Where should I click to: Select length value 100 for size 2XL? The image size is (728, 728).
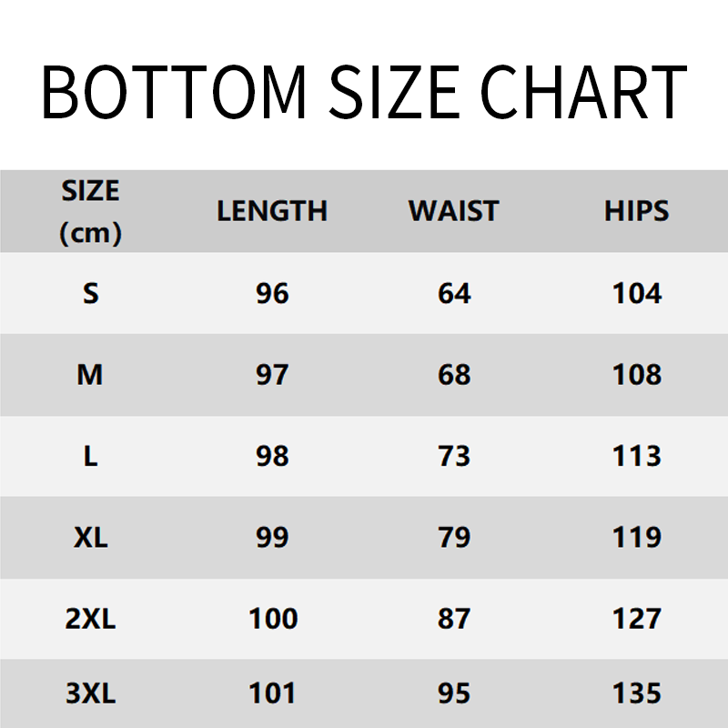(273, 619)
